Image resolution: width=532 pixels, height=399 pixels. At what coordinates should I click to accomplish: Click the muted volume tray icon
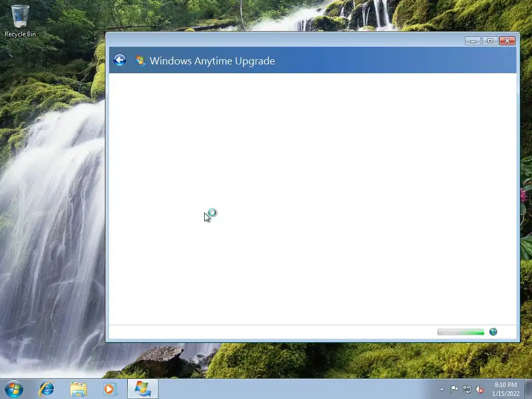tap(480, 390)
